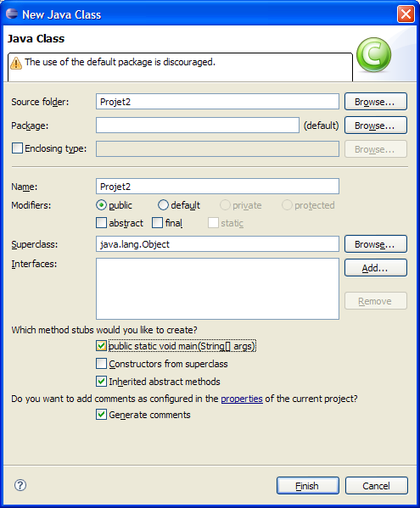Select the default modifier radio button
Image resolution: width=420 pixels, height=508 pixels.
coord(163,204)
